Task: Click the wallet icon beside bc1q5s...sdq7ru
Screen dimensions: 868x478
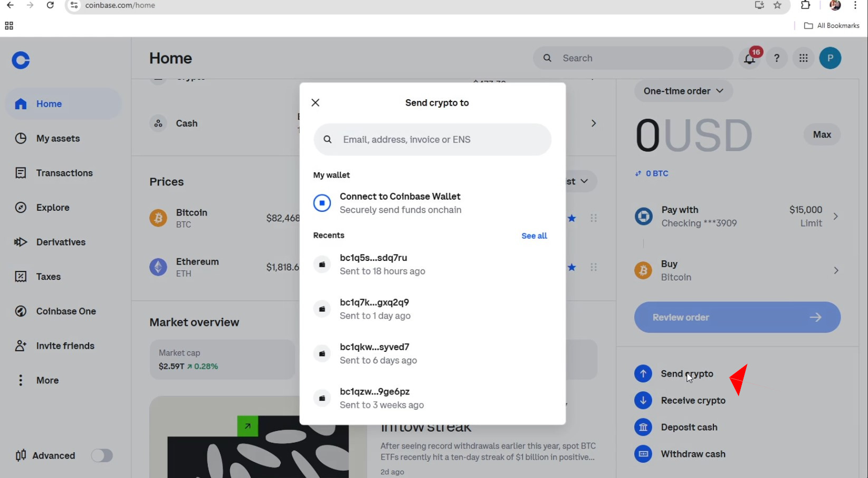Action: click(322, 264)
